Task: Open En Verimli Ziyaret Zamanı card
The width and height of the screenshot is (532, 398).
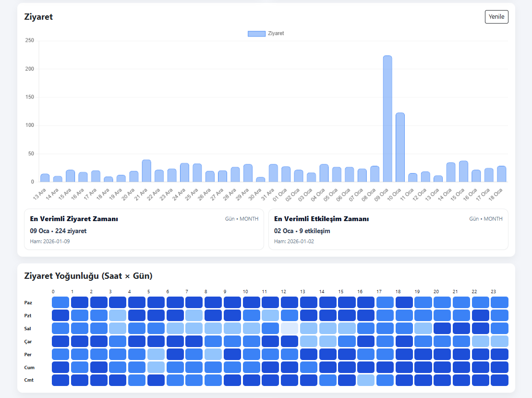Action: tap(144, 229)
